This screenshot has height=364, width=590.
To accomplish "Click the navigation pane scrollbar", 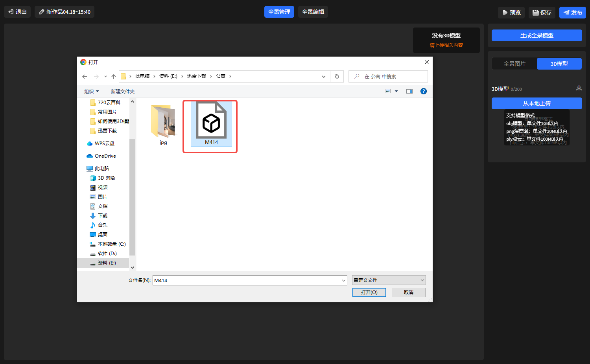I will (132, 197).
